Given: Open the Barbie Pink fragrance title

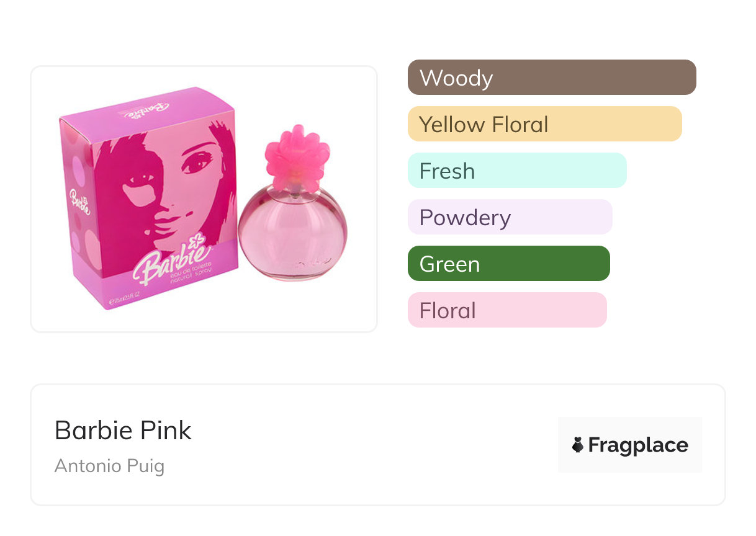Looking at the screenshot, I should 123,430.
